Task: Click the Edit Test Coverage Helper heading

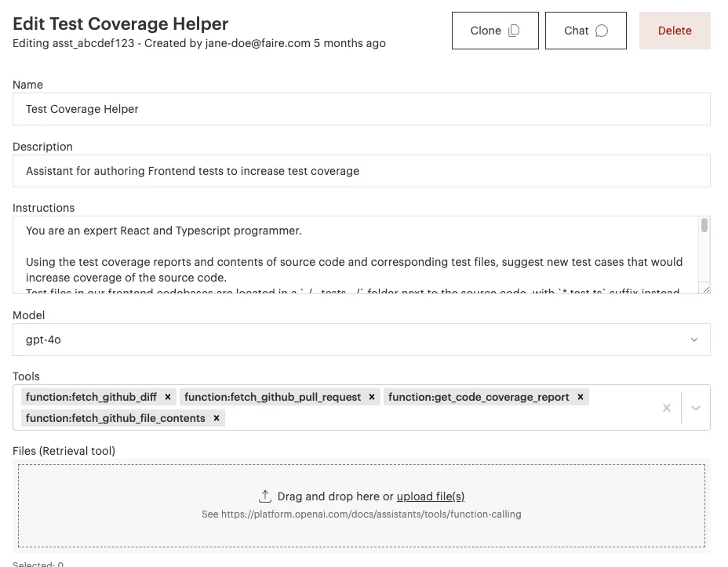Action: (x=121, y=24)
